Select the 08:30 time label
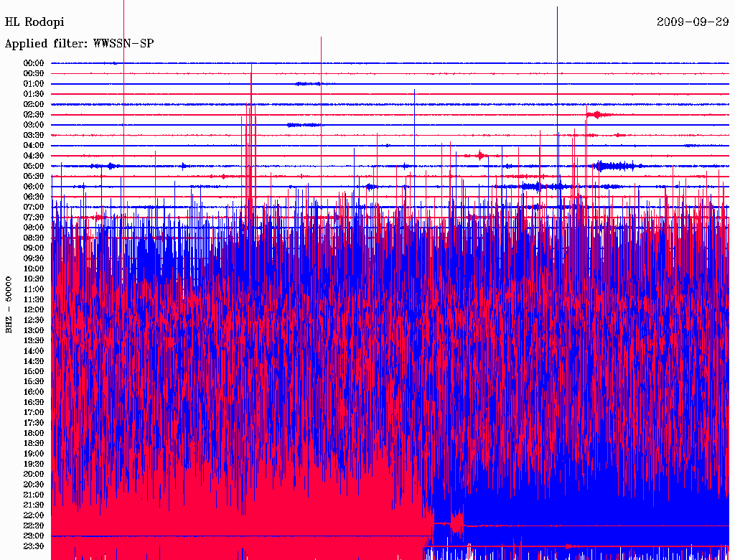This screenshot has width=735, height=560. (34, 238)
